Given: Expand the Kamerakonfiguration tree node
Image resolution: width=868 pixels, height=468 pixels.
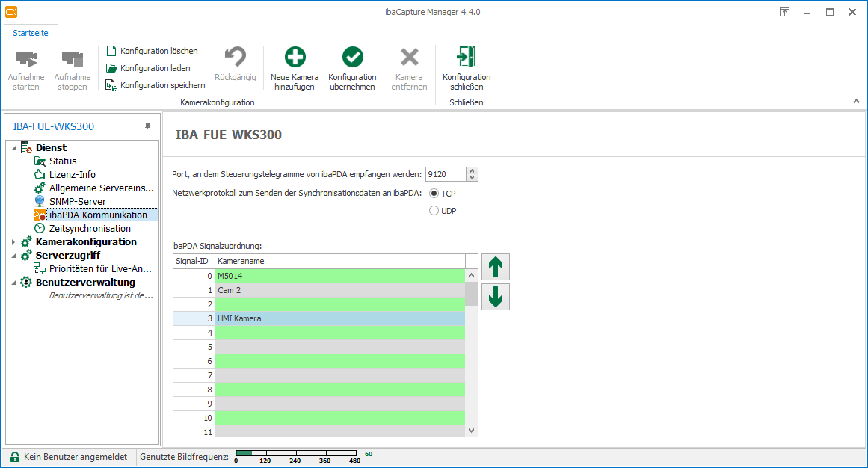Looking at the screenshot, I should [13, 242].
